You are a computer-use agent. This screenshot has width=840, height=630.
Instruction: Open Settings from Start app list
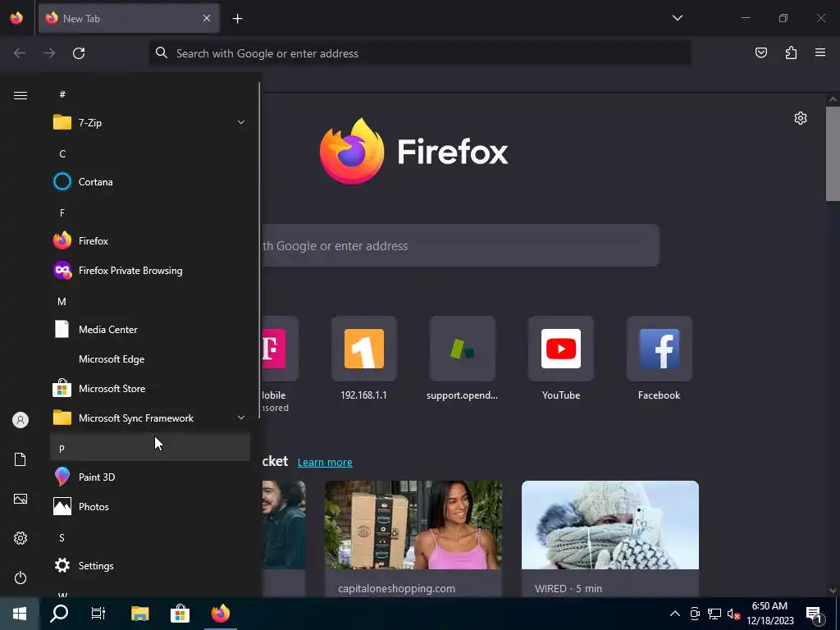150,565
